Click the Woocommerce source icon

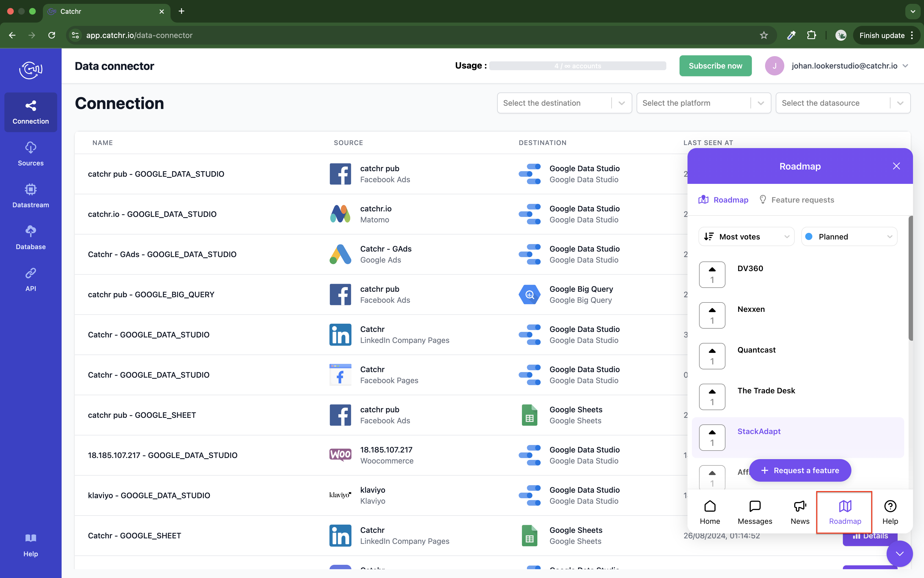click(340, 455)
